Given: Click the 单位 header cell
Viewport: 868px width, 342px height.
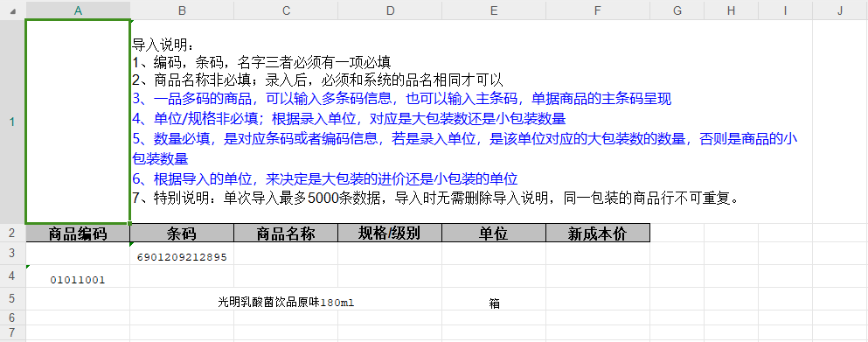Looking at the screenshot, I should 494,234.
